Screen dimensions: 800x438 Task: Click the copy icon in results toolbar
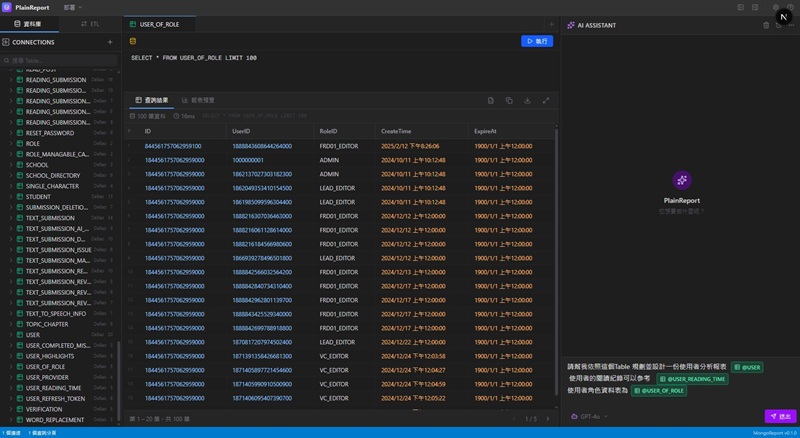tap(509, 101)
